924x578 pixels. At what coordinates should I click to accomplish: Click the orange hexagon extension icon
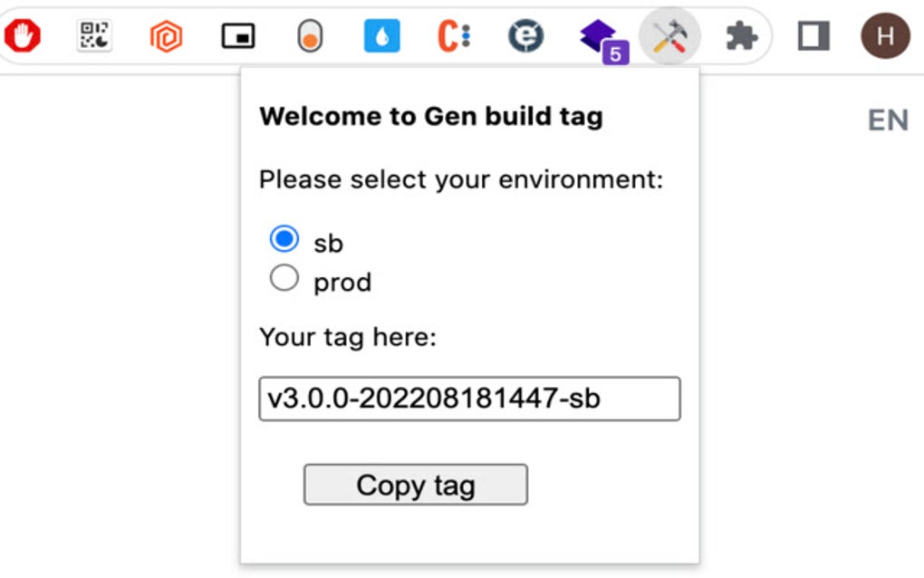[166, 34]
